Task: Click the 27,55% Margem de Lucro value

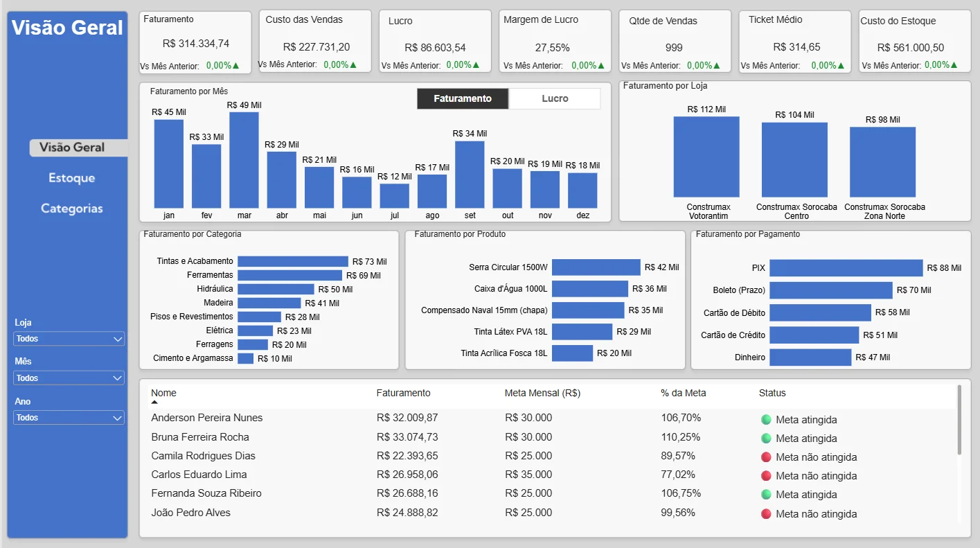Action: point(553,48)
